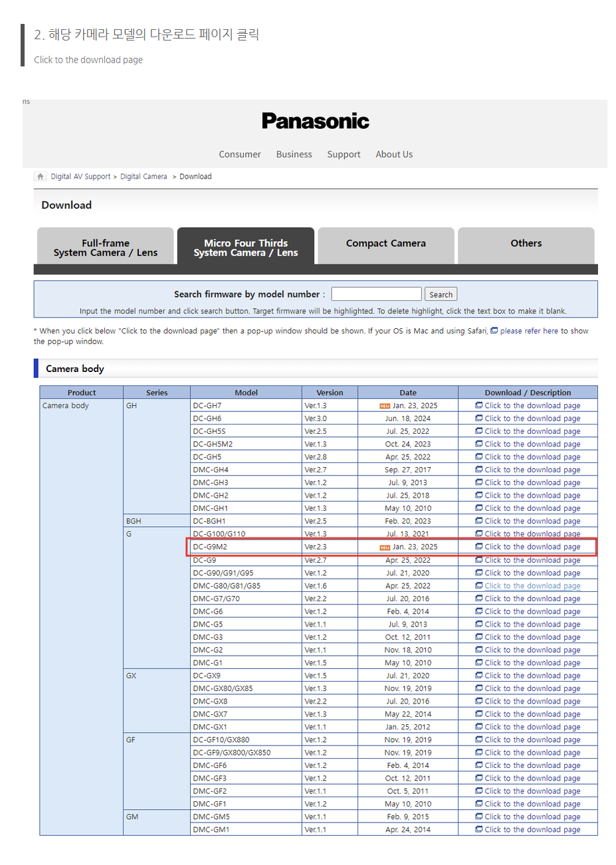Image resolution: width=616 pixels, height=865 pixels.
Task: Select the Others tab
Action: pyautogui.click(x=526, y=244)
